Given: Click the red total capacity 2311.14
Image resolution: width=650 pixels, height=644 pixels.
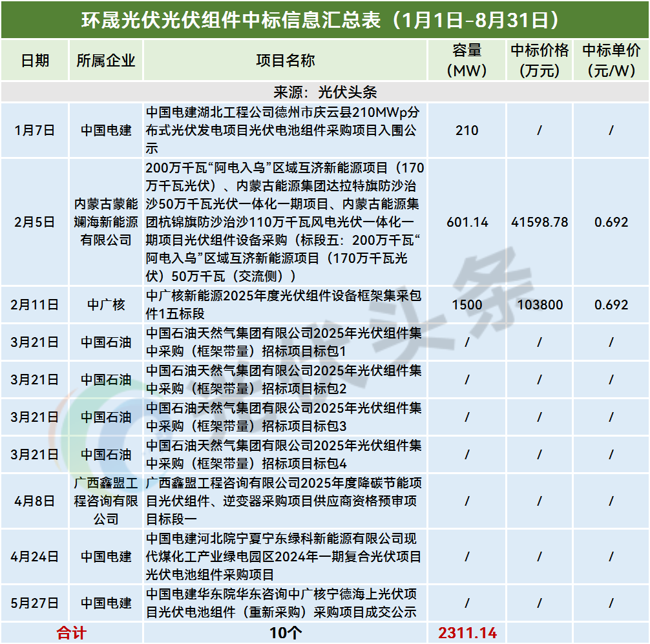Looking at the screenshot, I should [467, 633].
